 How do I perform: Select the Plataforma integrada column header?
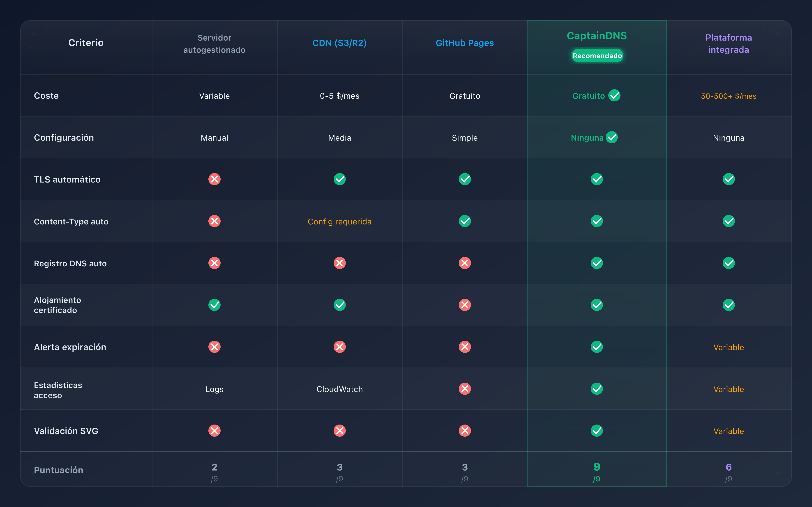pos(729,43)
